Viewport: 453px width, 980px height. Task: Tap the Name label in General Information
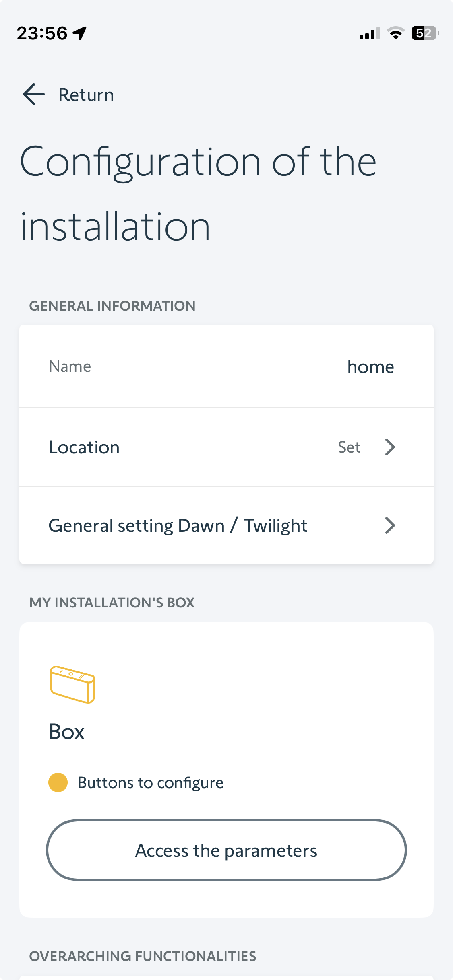[70, 366]
